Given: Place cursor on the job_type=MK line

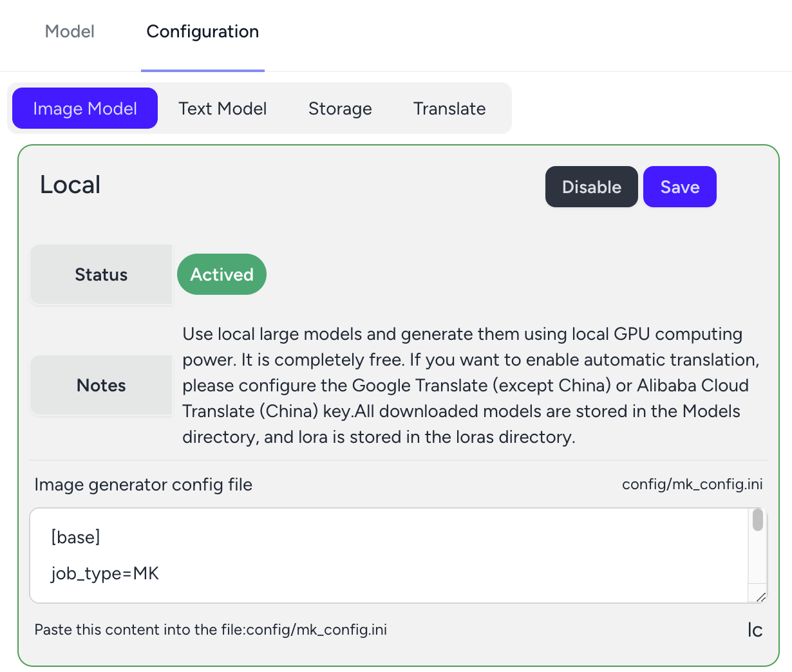Looking at the screenshot, I should pyautogui.click(x=105, y=574).
